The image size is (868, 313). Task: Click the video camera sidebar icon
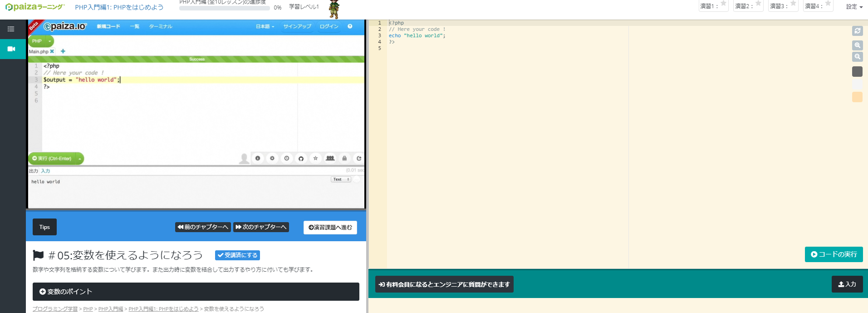pos(12,49)
